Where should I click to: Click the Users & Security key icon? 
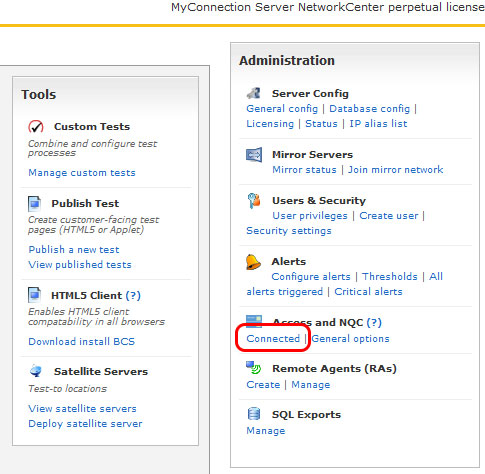point(254,201)
